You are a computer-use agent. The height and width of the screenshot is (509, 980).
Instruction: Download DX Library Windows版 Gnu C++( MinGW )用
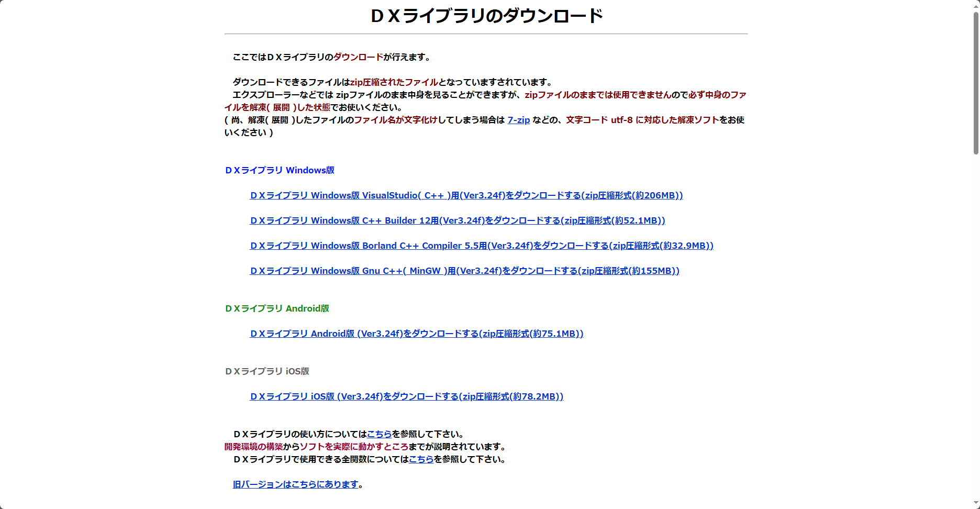click(464, 271)
